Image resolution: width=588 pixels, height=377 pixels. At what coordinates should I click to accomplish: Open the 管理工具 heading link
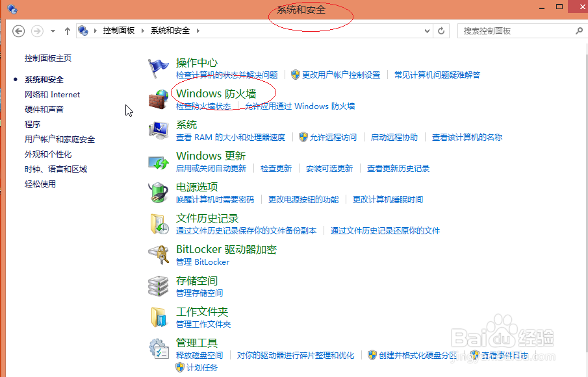[197, 343]
